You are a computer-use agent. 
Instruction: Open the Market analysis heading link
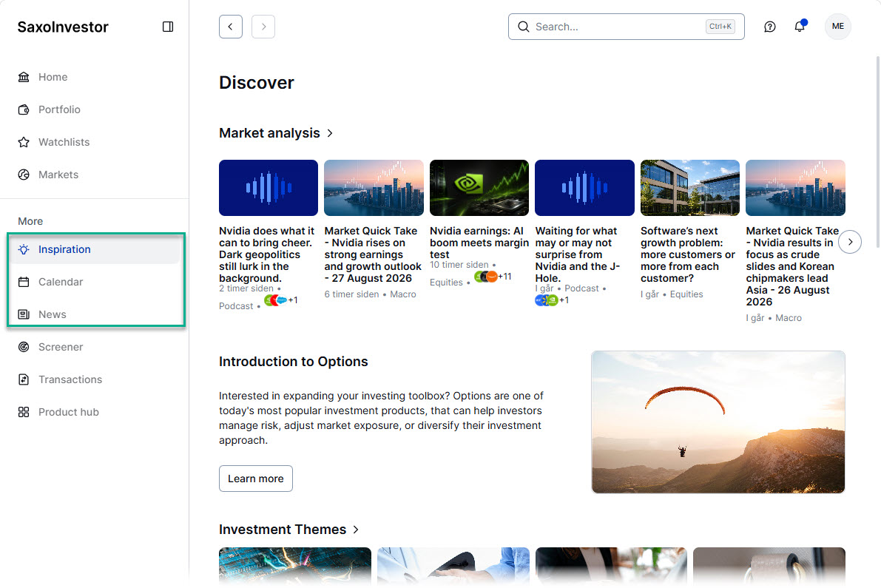(269, 133)
